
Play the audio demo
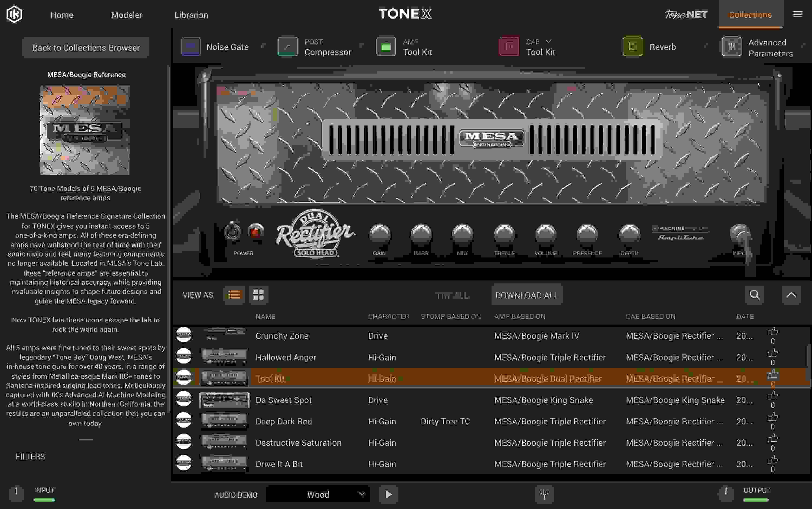click(x=388, y=494)
